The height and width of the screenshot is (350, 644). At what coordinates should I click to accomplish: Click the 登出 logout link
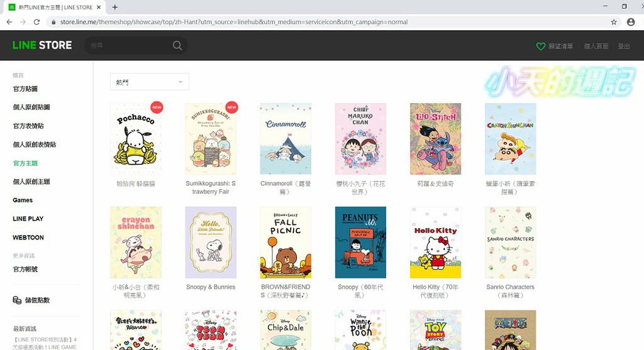coord(624,46)
